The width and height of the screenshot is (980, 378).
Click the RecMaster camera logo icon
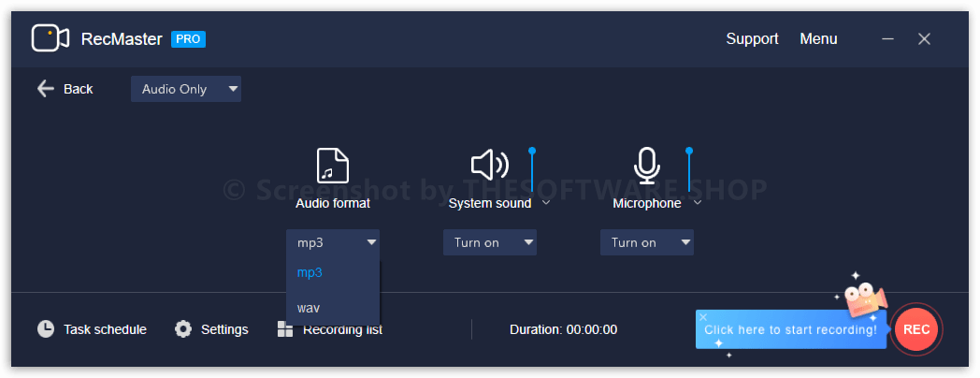(x=50, y=38)
